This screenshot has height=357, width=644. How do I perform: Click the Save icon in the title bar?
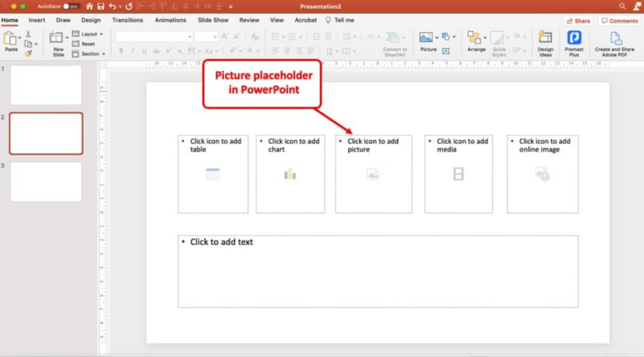click(100, 6)
